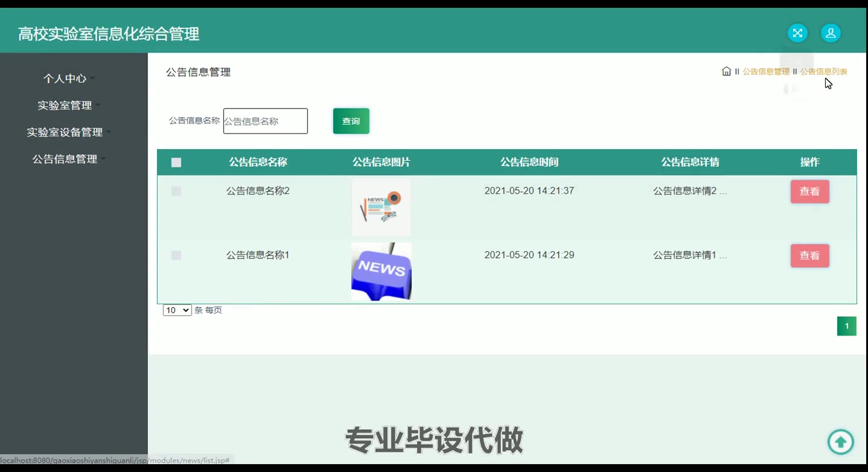This screenshot has height=472, width=868.
Task: Click the 高校实验室信息化综合管理 site title
Action: tap(109, 34)
